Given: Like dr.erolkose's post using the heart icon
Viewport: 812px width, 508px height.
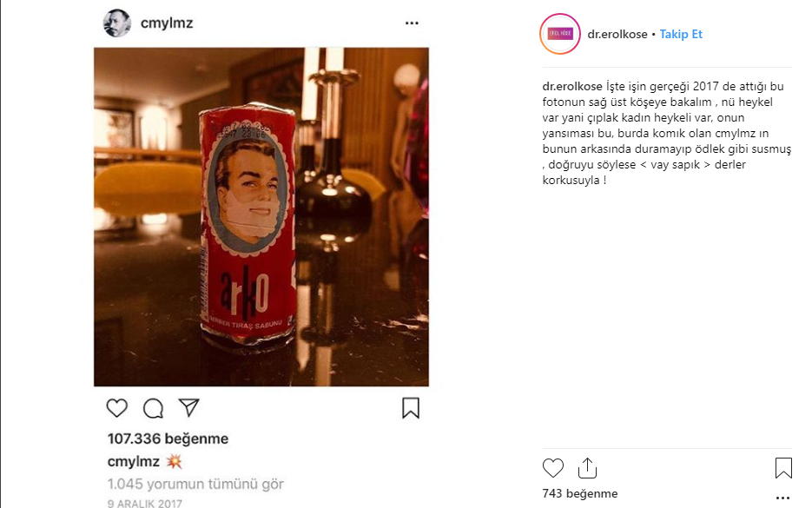Looking at the screenshot, I should [x=553, y=467].
